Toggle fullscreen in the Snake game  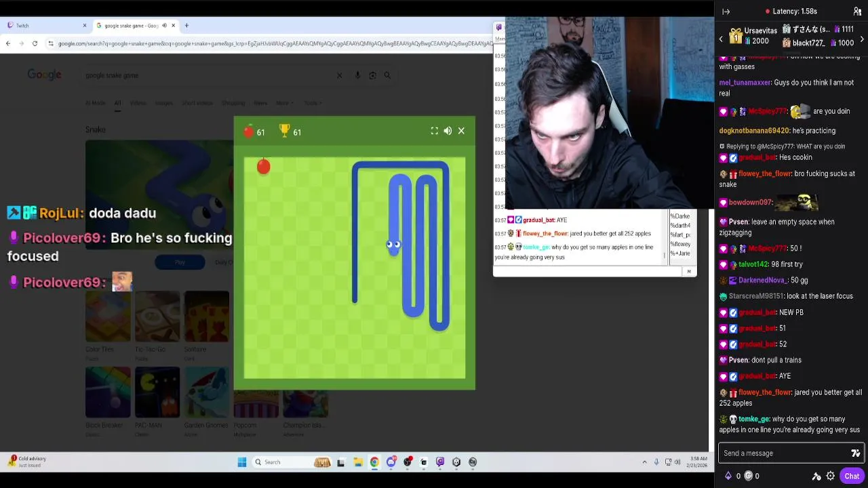coord(435,131)
